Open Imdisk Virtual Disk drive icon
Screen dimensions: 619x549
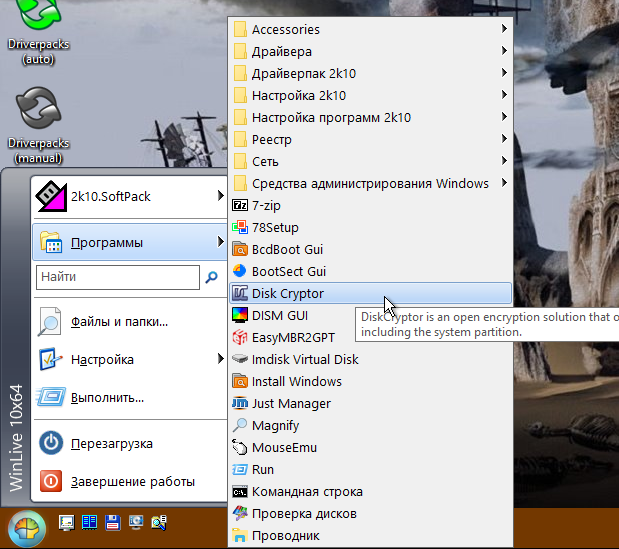point(240,359)
